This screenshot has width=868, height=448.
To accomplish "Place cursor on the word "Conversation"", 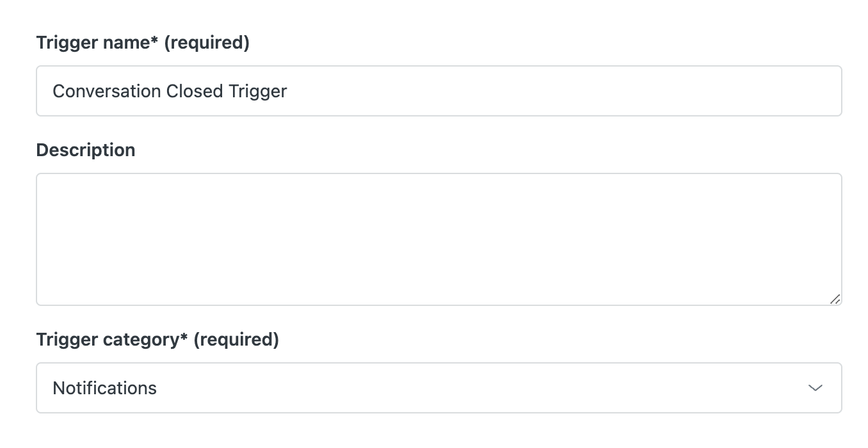I will [106, 91].
